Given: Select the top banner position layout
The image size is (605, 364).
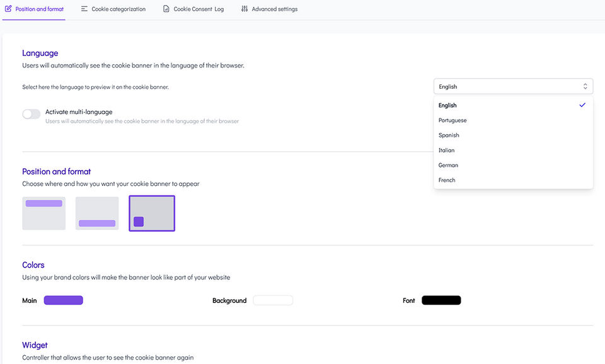Looking at the screenshot, I should click(43, 213).
